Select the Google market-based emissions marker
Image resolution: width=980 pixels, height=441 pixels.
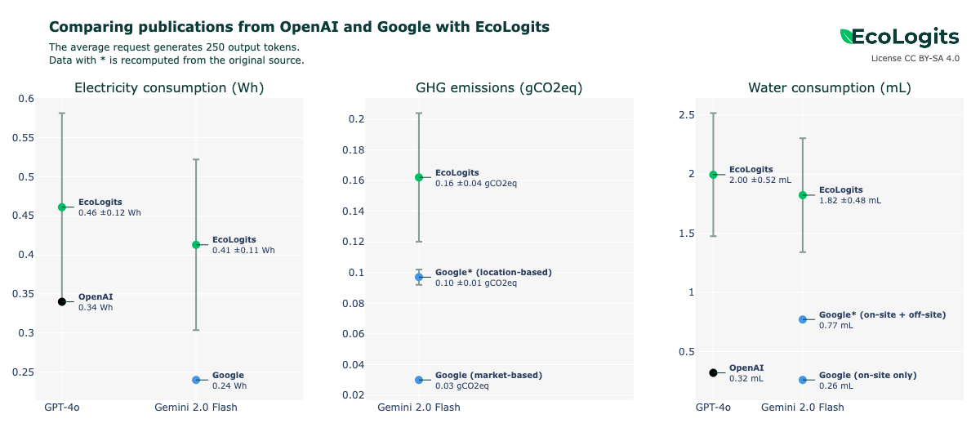click(x=419, y=380)
